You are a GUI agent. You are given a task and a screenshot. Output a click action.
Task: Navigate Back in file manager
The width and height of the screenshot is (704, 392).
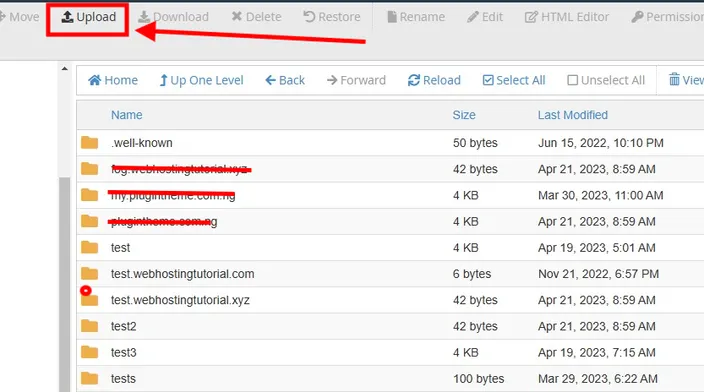coord(285,80)
